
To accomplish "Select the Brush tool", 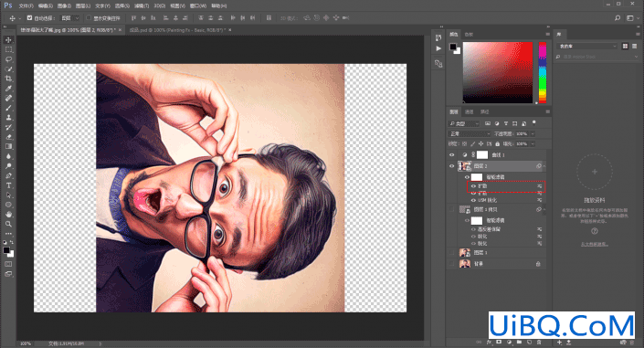I will (8, 108).
